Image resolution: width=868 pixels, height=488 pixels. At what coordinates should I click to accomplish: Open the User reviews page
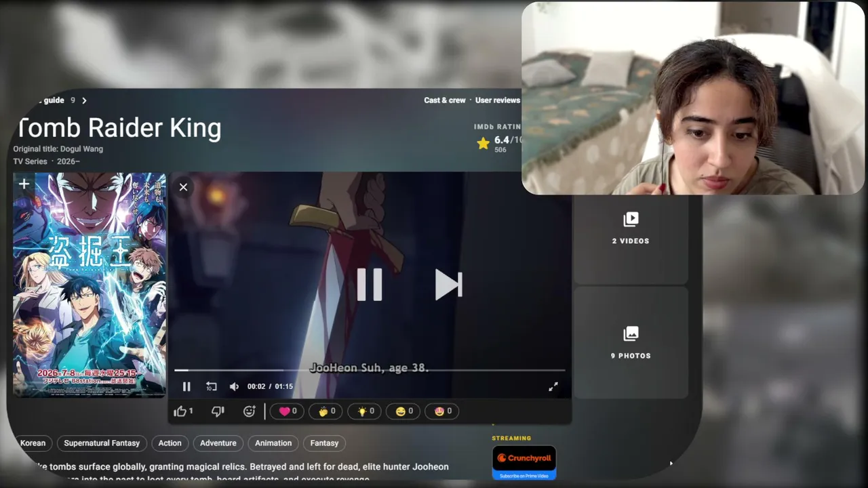coord(498,100)
